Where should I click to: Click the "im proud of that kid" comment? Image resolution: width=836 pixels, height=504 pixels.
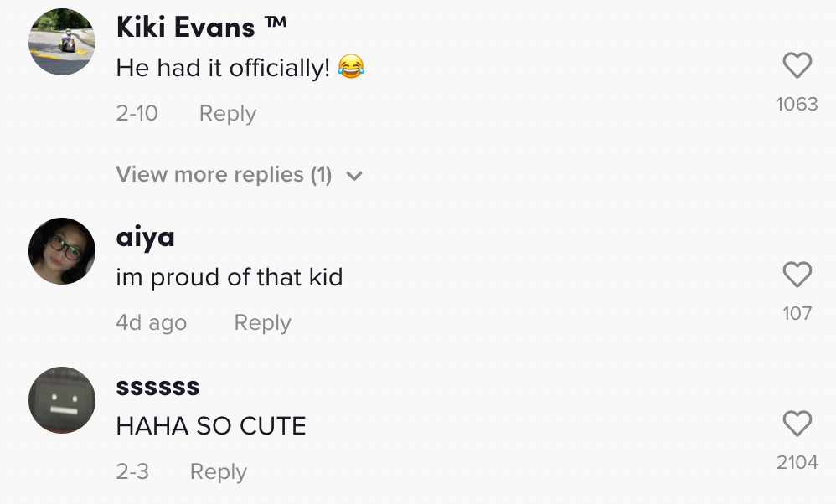(230, 277)
